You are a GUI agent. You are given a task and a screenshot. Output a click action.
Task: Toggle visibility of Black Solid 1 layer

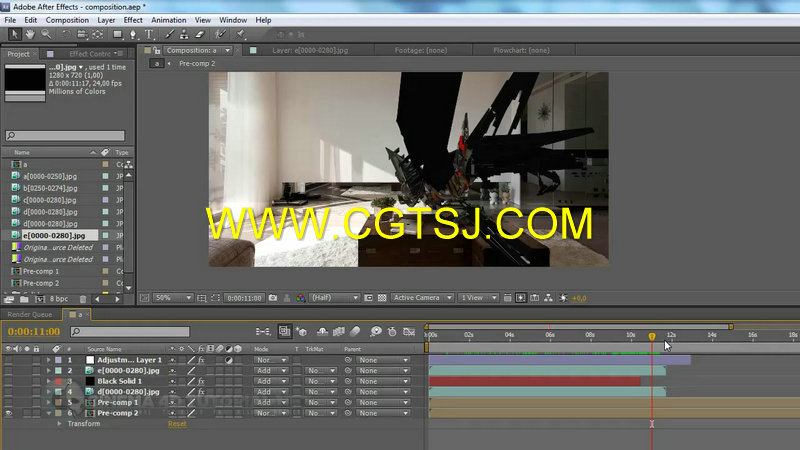(8, 381)
